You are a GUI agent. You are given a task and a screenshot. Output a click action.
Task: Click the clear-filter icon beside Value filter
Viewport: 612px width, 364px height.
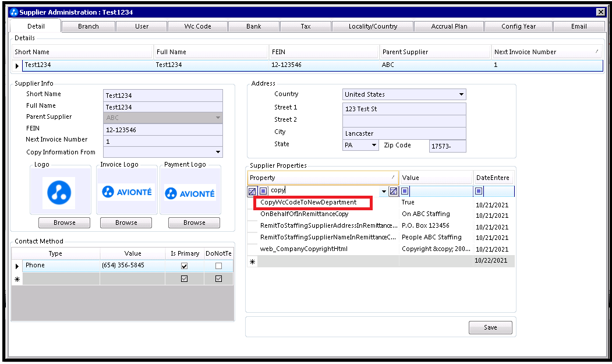pyautogui.click(x=394, y=191)
